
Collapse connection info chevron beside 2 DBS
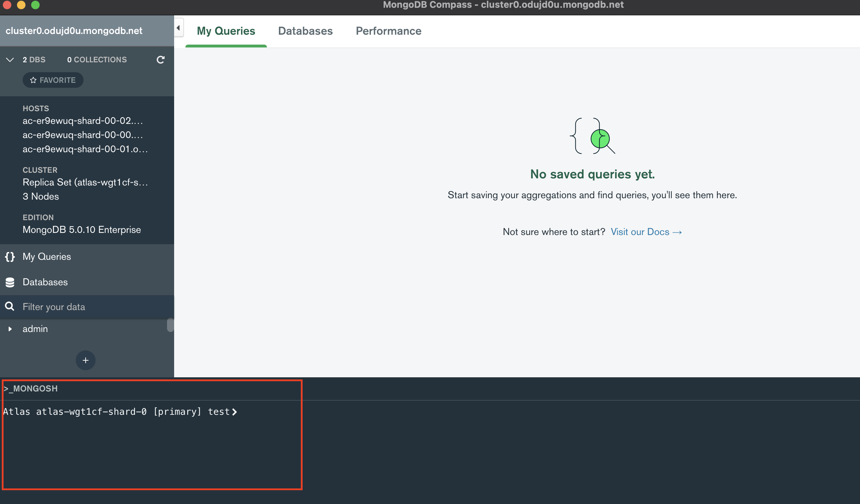[x=10, y=59]
